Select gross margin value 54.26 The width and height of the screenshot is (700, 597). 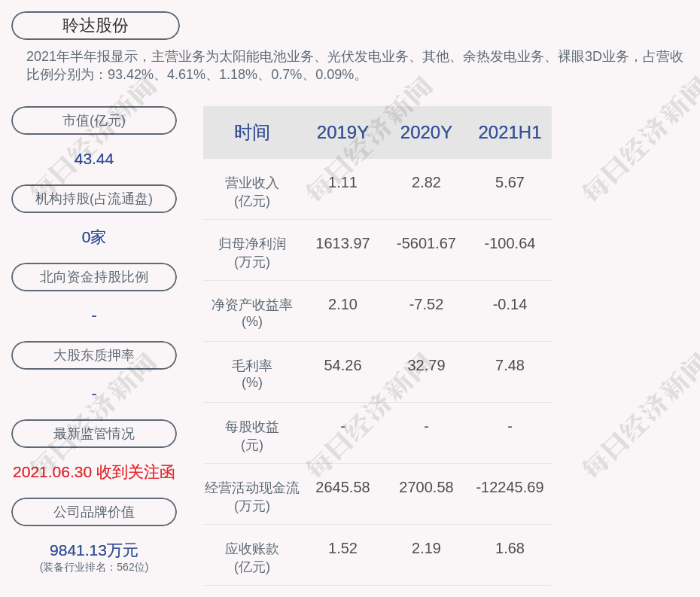tap(342, 365)
